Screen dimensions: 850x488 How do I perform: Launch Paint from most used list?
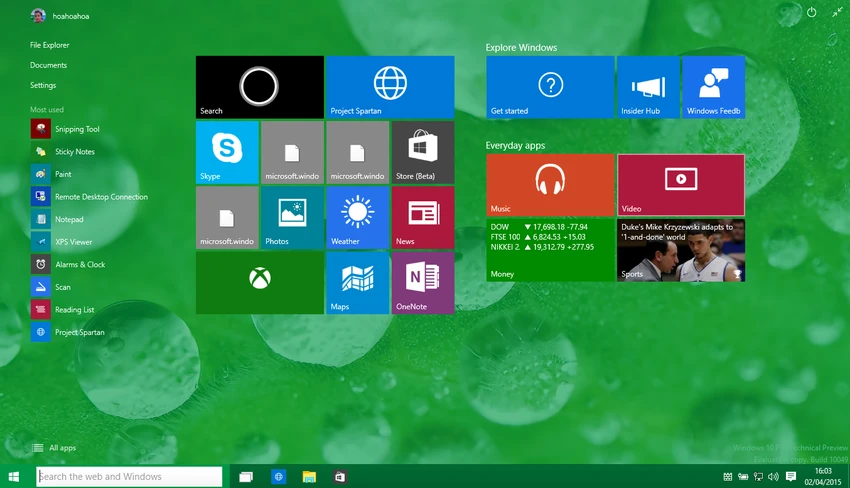click(51, 174)
